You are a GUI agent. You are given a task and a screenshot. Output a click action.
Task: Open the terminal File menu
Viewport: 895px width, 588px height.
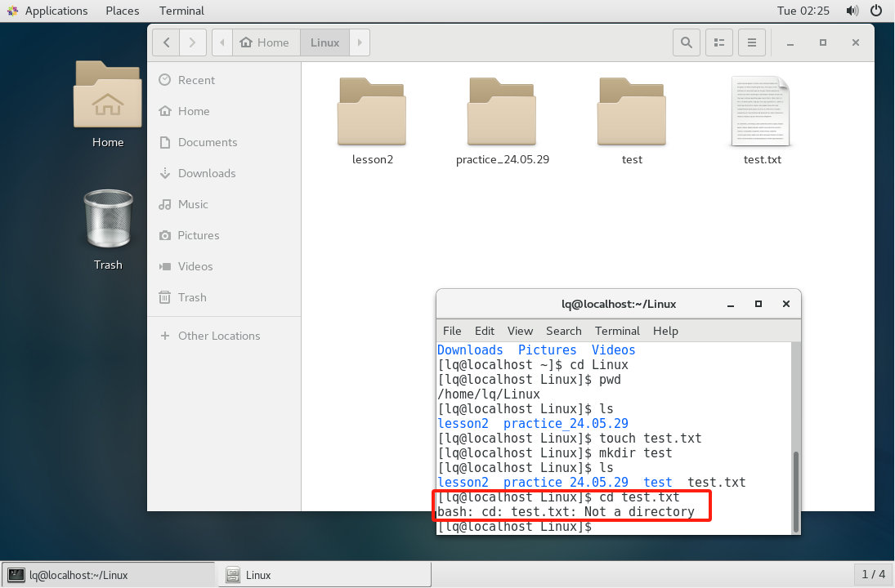coord(452,332)
